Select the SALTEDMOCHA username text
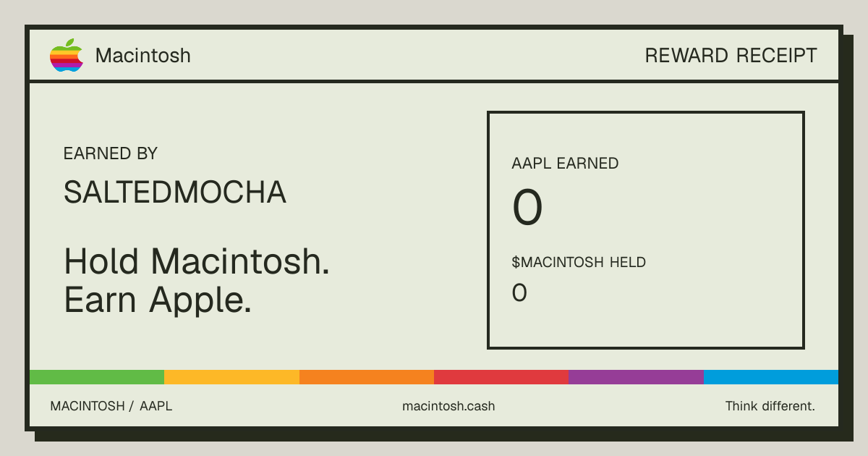Viewport: 868px width, 456px height. 175,193
